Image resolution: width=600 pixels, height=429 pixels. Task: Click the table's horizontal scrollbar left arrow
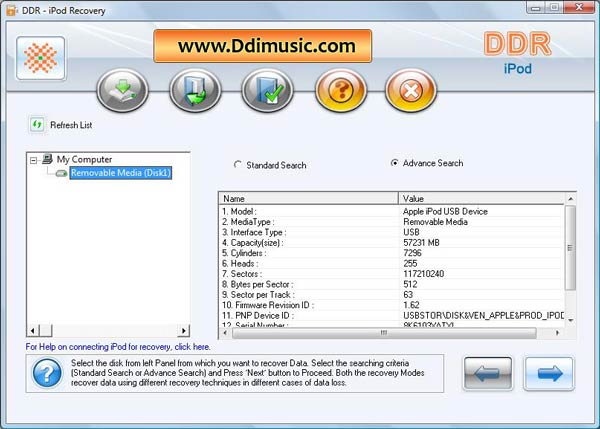225,333
